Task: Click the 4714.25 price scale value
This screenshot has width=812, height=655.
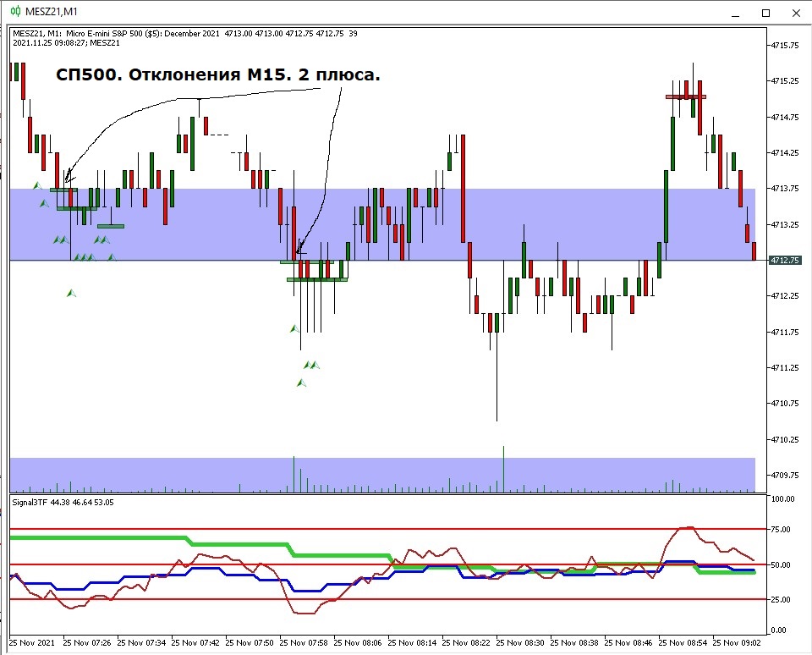Action: 785,153
